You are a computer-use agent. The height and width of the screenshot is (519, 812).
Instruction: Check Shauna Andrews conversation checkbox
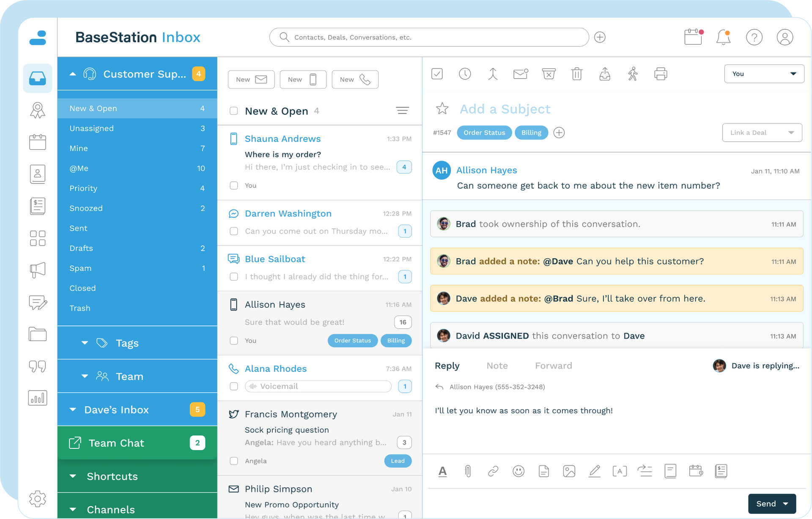coord(233,186)
